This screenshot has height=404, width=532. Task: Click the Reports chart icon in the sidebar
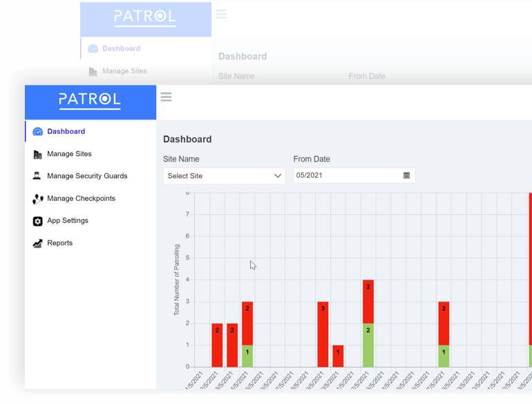(38, 243)
